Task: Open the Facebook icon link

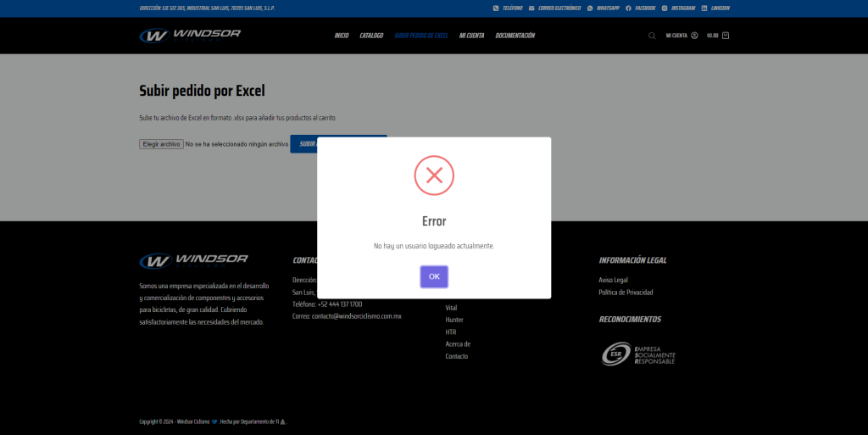Action: tap(628, 8)
